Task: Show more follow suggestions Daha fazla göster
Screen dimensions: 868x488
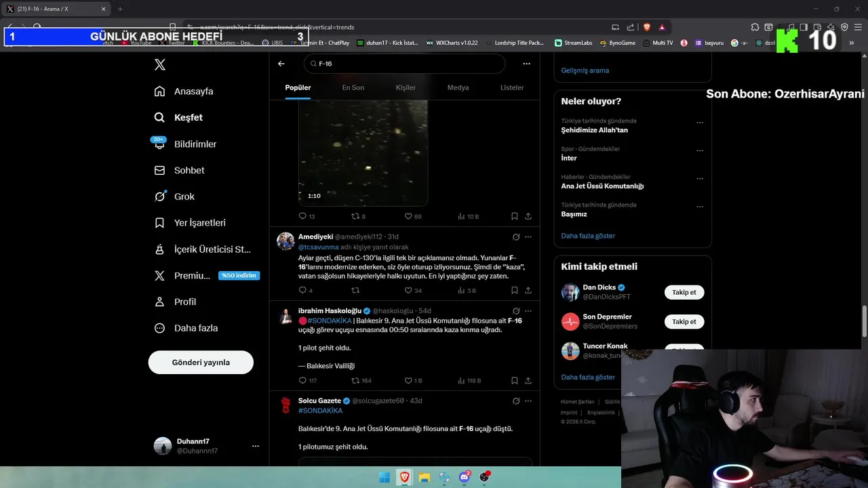Action: [x=588, y=377]
